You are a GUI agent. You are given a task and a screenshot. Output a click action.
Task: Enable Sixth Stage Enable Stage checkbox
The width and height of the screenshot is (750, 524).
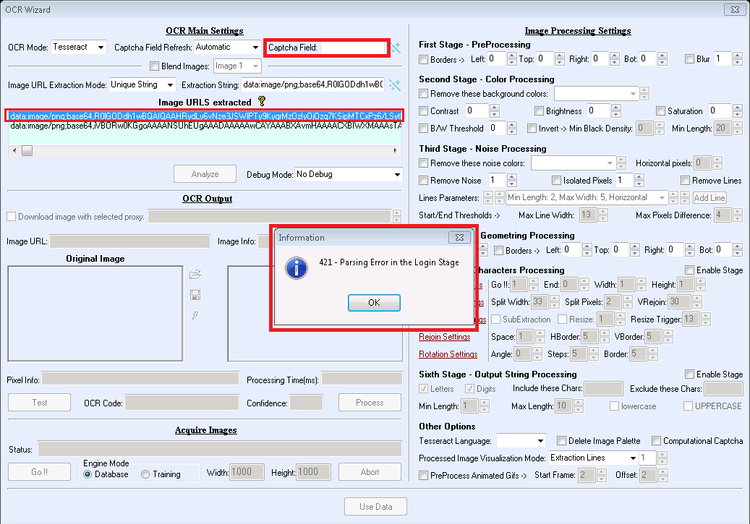tap(689, 374)
